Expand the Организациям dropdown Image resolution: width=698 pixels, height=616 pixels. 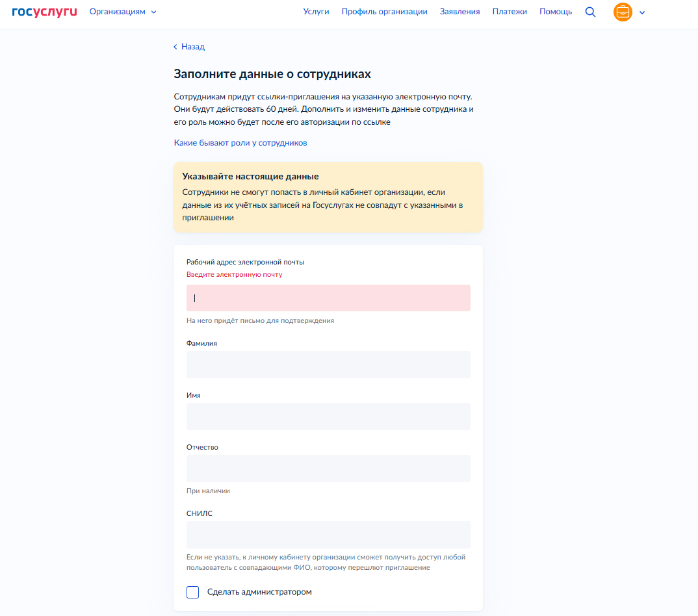point(122,12)
